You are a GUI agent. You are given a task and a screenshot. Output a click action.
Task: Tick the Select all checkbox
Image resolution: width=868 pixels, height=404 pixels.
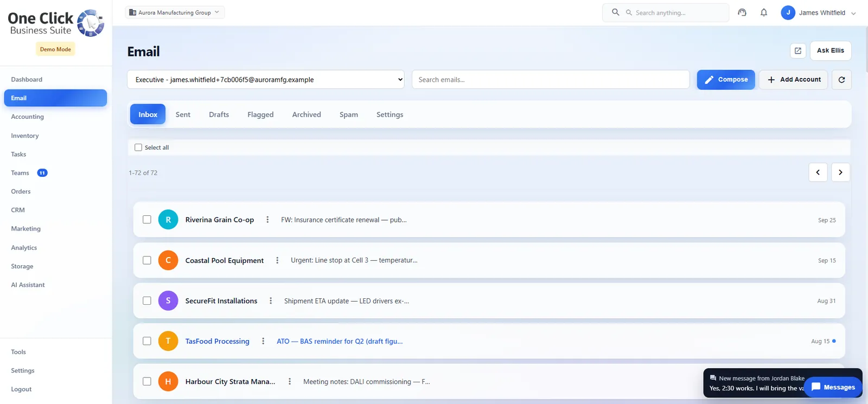click(138, 148)
